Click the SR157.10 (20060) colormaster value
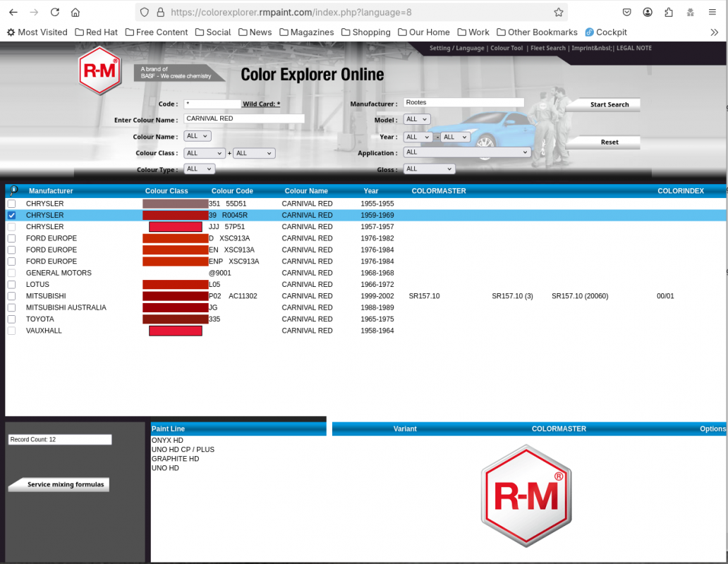The width and height of the screenshot is (728, 564). (x=580, y=296)
